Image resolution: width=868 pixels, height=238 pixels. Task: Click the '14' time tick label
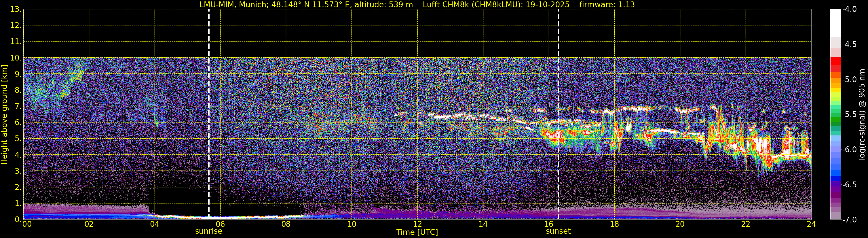tap(483, 224)
